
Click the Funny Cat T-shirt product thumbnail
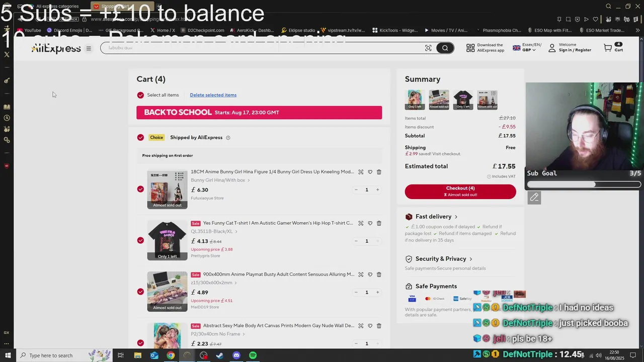167,240
